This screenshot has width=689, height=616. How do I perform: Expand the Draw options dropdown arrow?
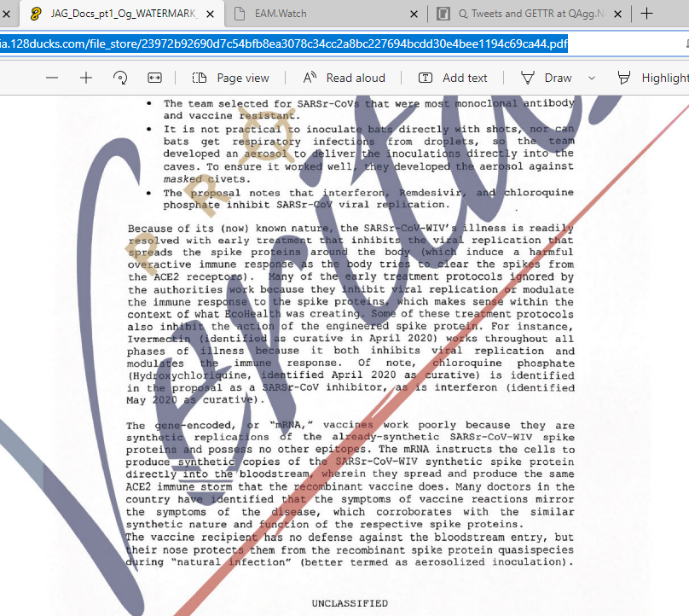592,78
